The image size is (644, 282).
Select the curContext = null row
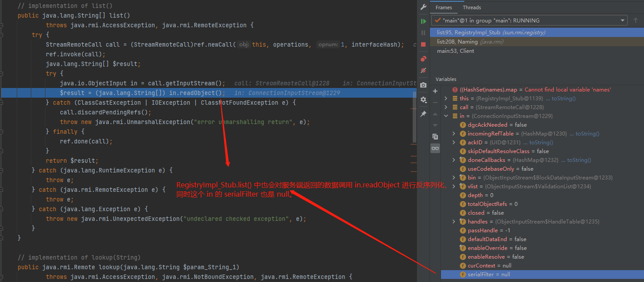pos(542,266)
